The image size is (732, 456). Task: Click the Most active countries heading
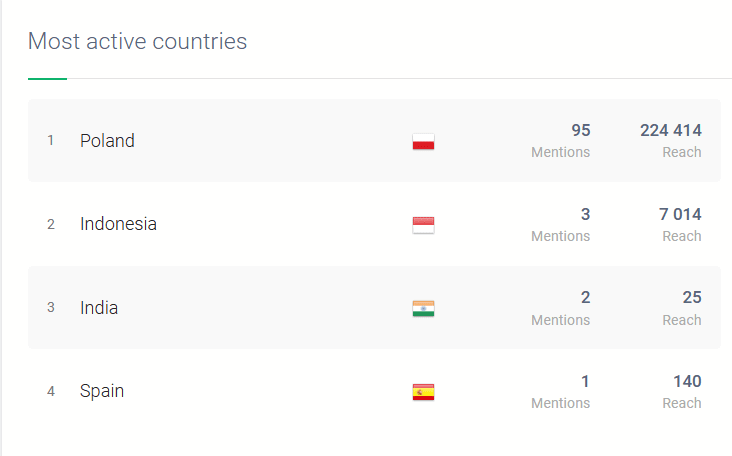(x=137, y=42)
